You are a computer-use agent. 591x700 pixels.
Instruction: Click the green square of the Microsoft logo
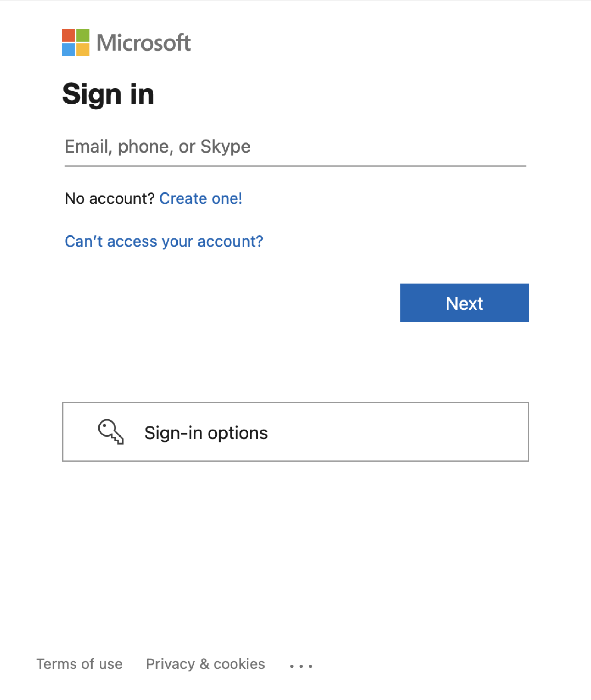point(83,35)
